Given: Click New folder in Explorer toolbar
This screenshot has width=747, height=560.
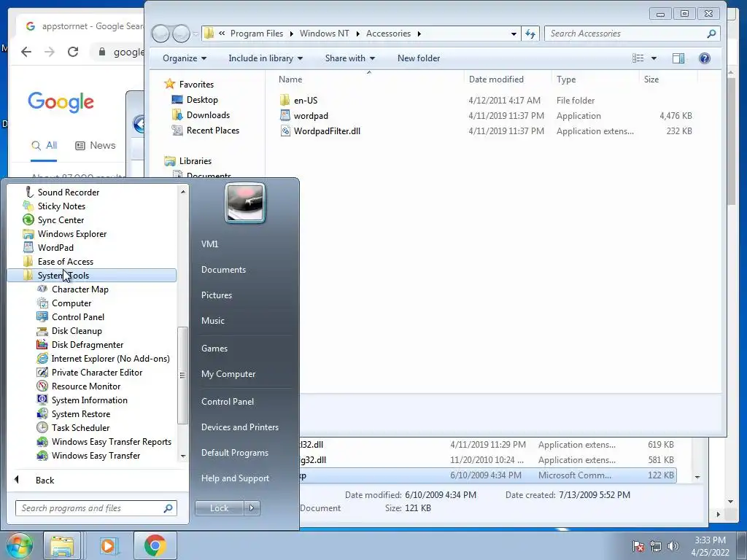Looking at the screenshot, I should [x=418, y=58].
